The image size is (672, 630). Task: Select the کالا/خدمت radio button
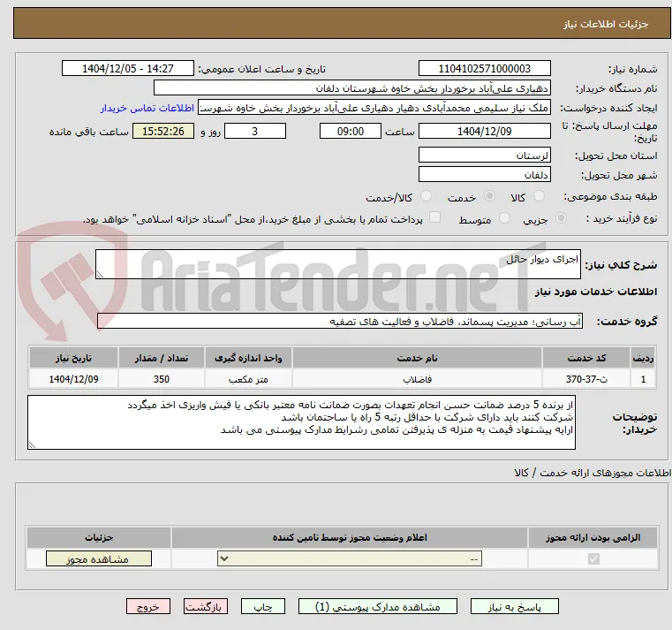point(426,196)
